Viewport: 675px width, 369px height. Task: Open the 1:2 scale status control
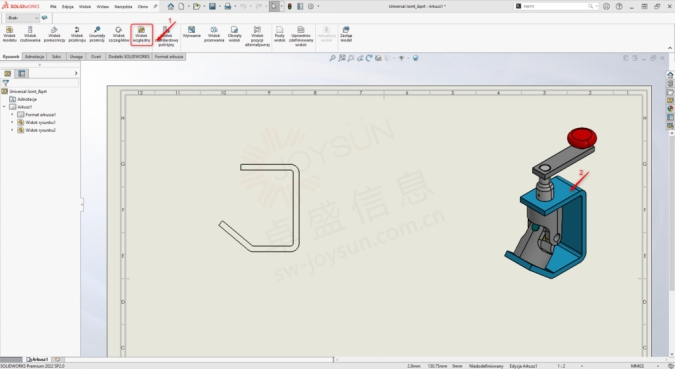pos(561,366)
